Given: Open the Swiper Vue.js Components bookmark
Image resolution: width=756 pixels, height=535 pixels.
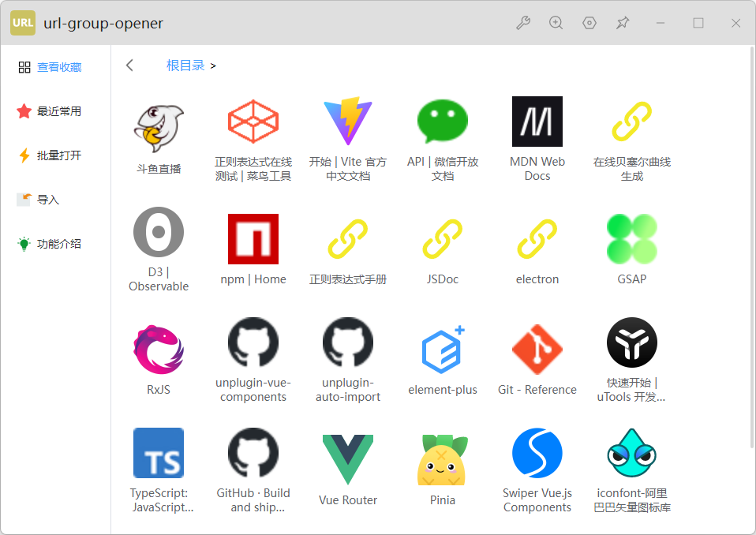Looking at the screenshot, I should click(537, 453).
